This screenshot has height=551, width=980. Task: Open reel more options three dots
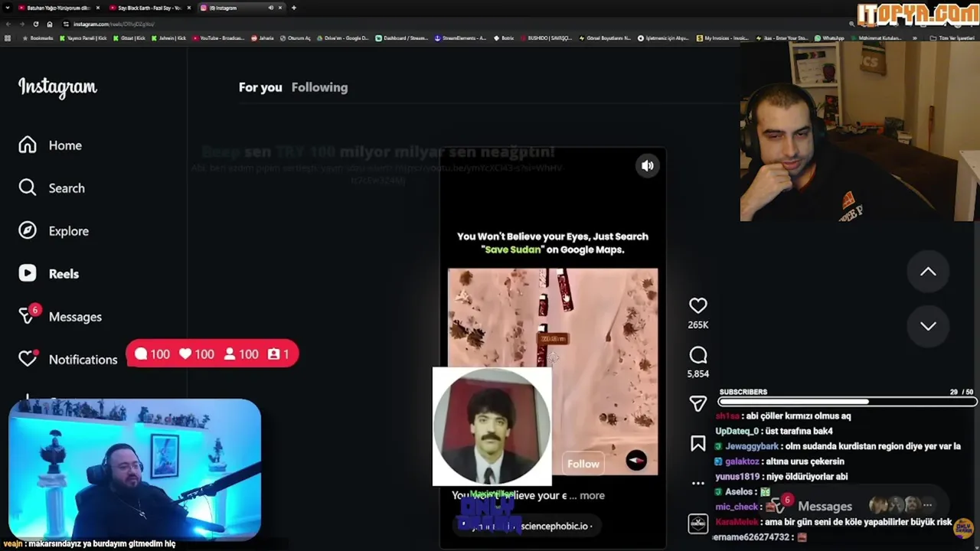pos(697,483)
